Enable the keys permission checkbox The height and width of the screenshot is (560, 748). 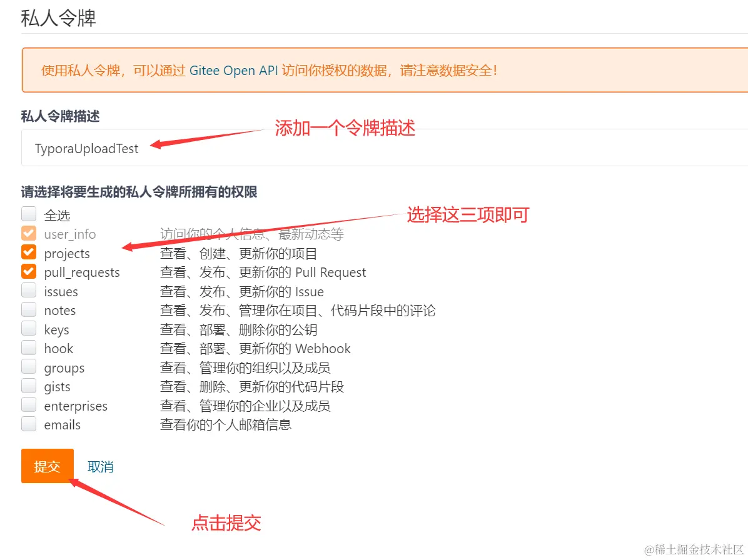29,328
